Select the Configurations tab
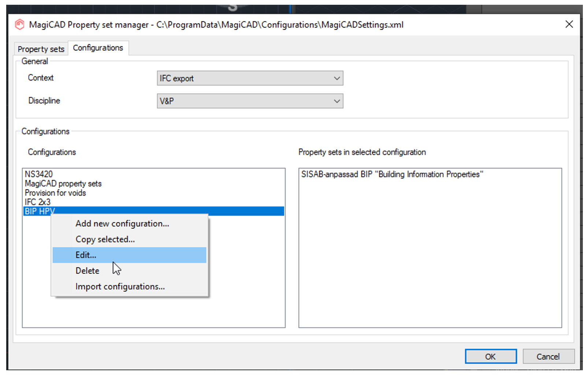 coord(98,48)
